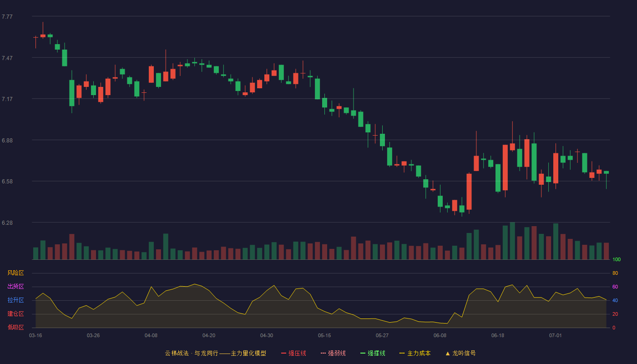Select the 6.88 price axis label

[7, 141]
